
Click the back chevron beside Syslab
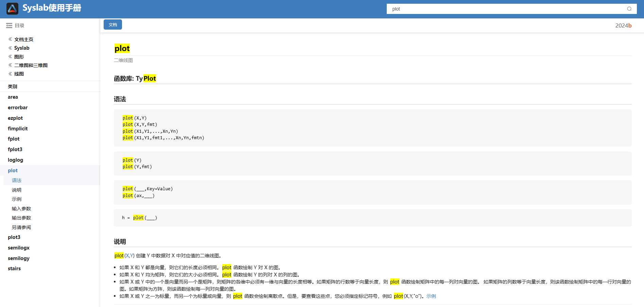(x=10, y=48)
